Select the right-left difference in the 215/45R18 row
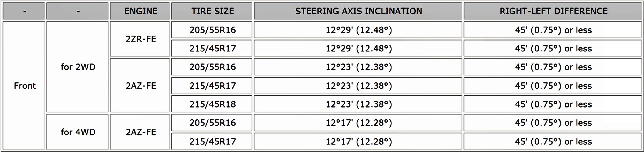Image resolution: width=644 pixels, height=152 pixels. [553, 104]
